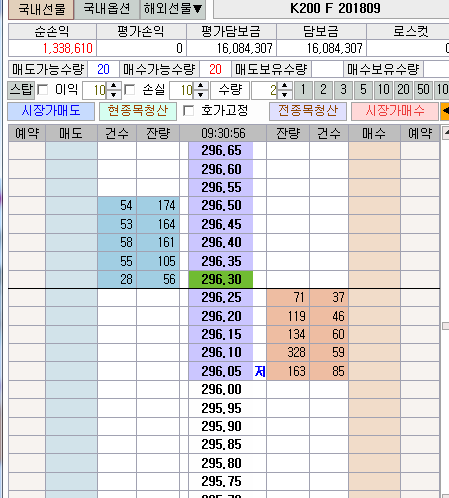Click the scroll-up arrow of the order book
The width and height of the screenshot is (449, 498).
click(446, 133)
